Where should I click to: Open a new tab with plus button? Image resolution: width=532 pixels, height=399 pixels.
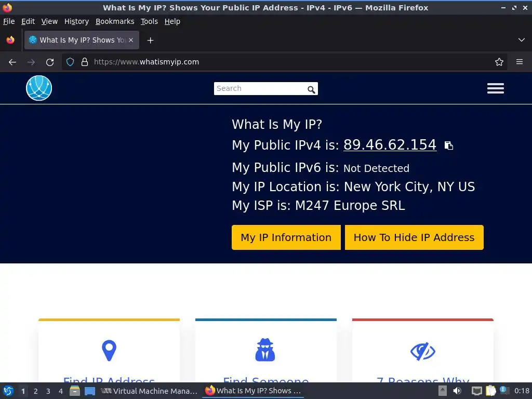click(150, 41)
